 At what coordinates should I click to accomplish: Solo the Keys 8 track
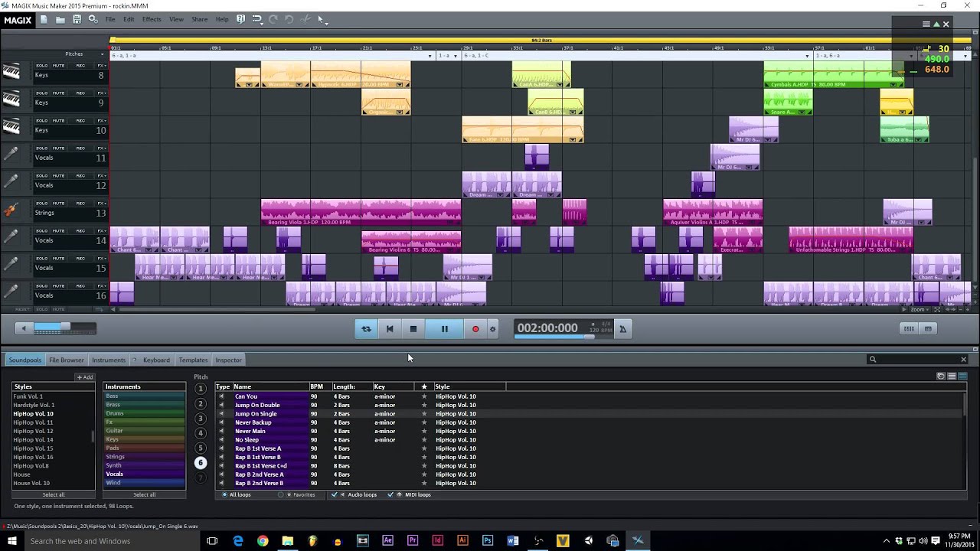tap(41, 66)
